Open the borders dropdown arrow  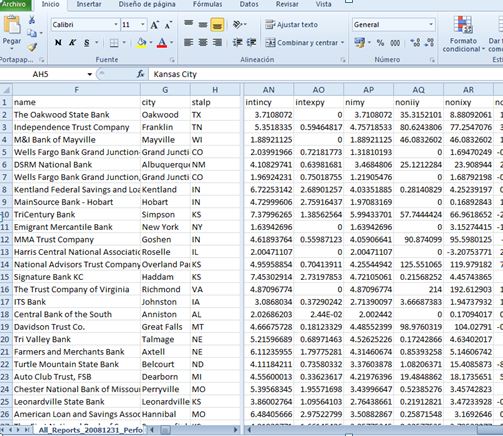124,43
